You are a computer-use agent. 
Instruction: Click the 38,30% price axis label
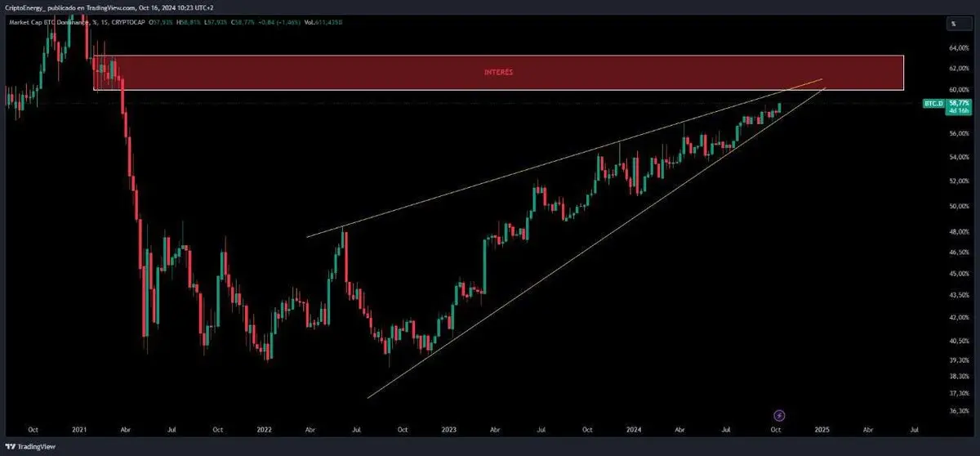pyautogui.click(x=959, y=376)
